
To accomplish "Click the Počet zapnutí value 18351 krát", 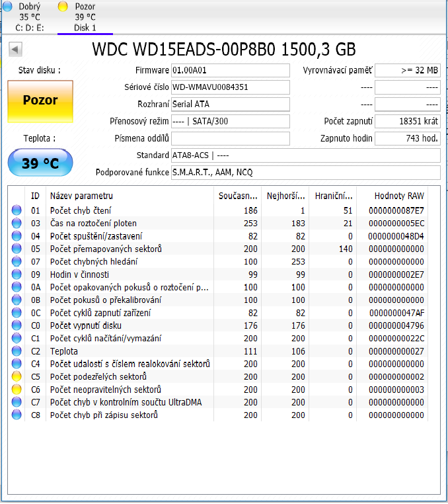I will tap(408, 122).
